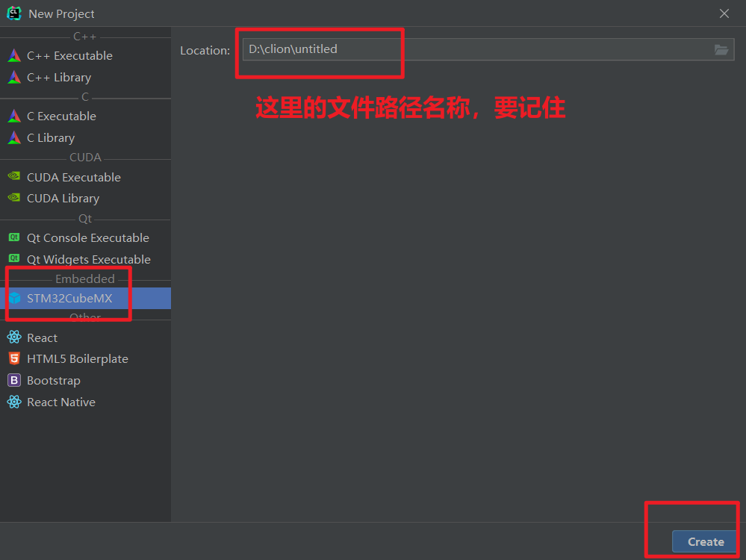Select the STM32CubeMX project template
The image size is (746, 560).
[x=68, y=297]
